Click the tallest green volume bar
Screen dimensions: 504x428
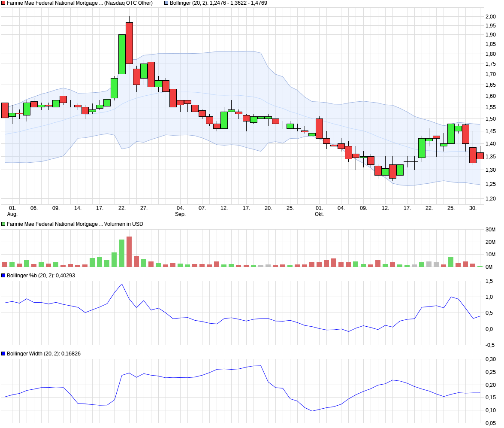(122, 253)
